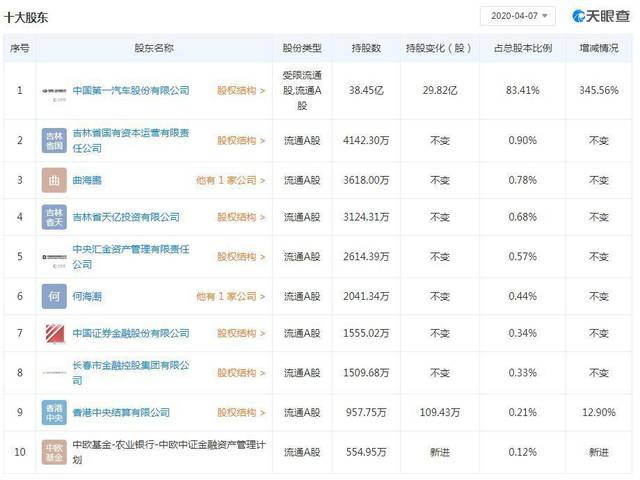640x480 pixels.
Task: Expand 股权结构 for 长春市金融控股集团
Action: tap(241, 373)
